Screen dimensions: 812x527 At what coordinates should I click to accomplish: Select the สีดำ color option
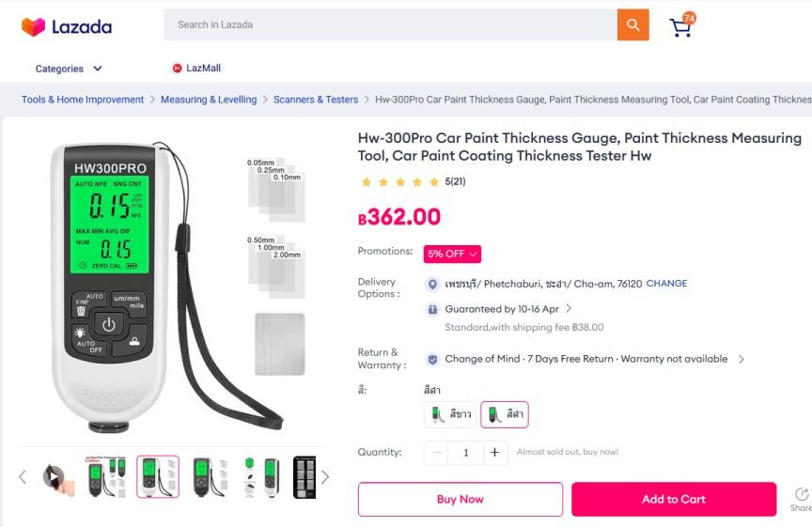click(x=505, y=414)
